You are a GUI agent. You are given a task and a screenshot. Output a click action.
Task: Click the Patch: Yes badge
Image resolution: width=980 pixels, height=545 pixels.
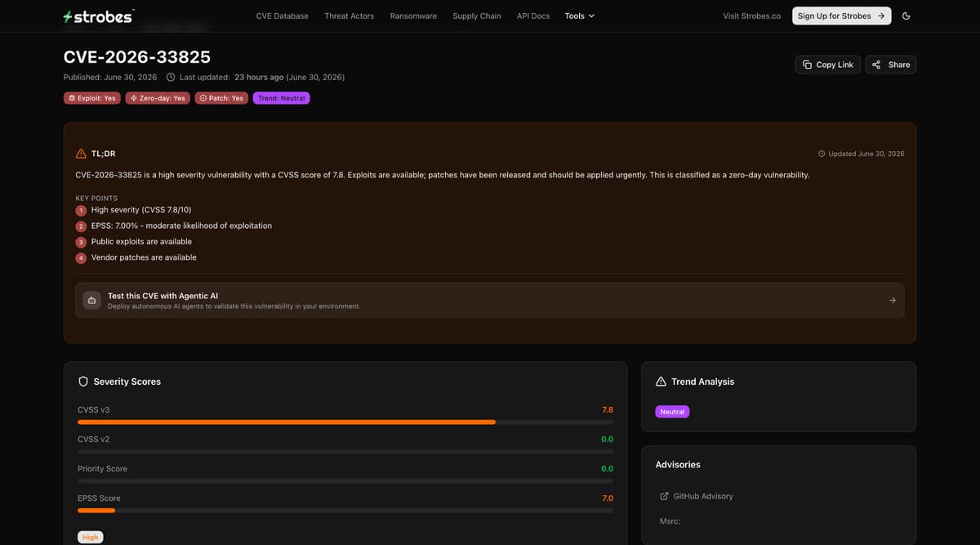[221, 98]
